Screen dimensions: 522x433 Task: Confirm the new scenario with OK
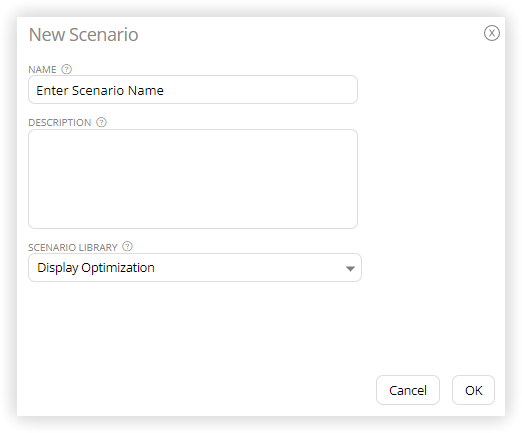(473, 390)
